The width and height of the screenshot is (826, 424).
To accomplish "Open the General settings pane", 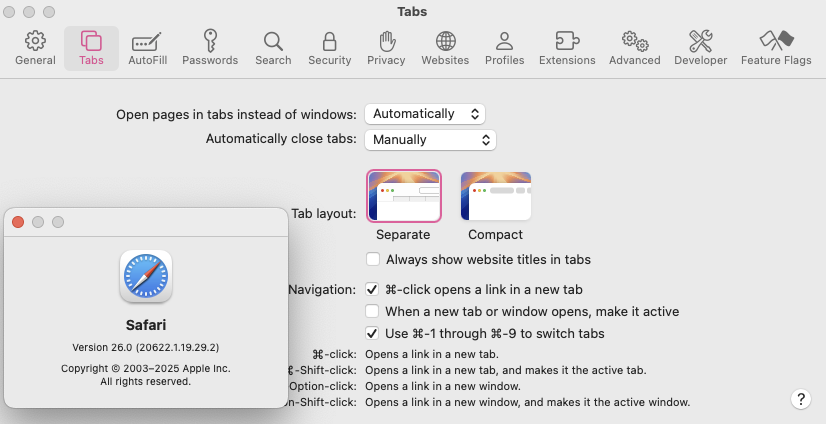I will pos(35,48).
